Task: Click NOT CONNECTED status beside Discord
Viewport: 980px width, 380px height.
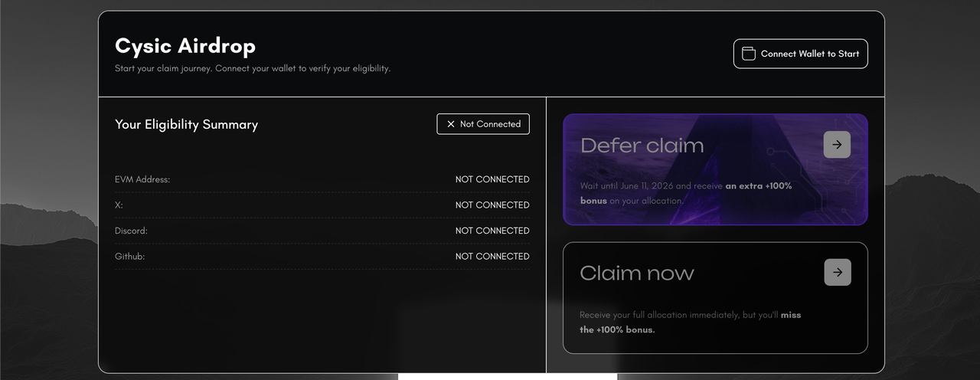Action: click(x=492, y=231)
